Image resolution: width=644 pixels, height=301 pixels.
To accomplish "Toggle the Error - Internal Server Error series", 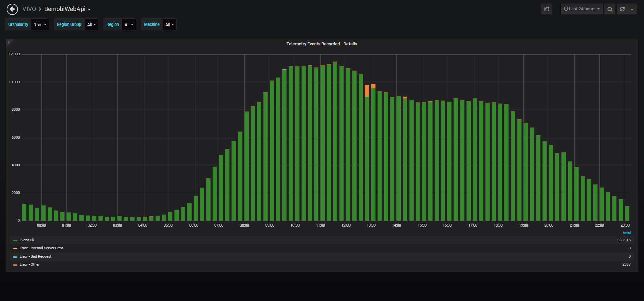I will 41,248.
